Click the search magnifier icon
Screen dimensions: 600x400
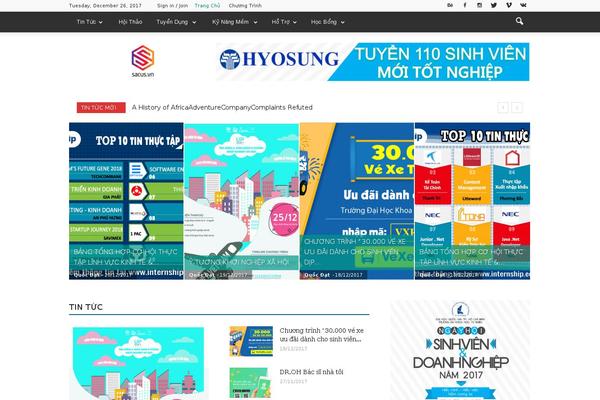tap(519, 21)
